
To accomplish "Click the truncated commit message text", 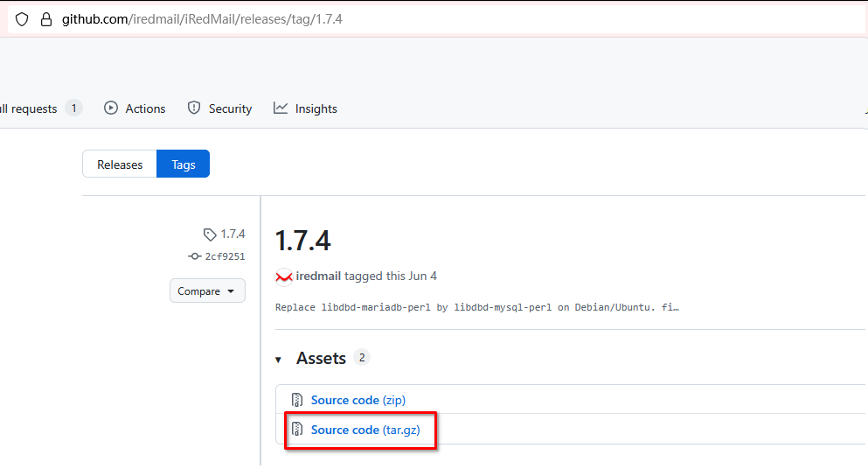I will coord(476,307).
